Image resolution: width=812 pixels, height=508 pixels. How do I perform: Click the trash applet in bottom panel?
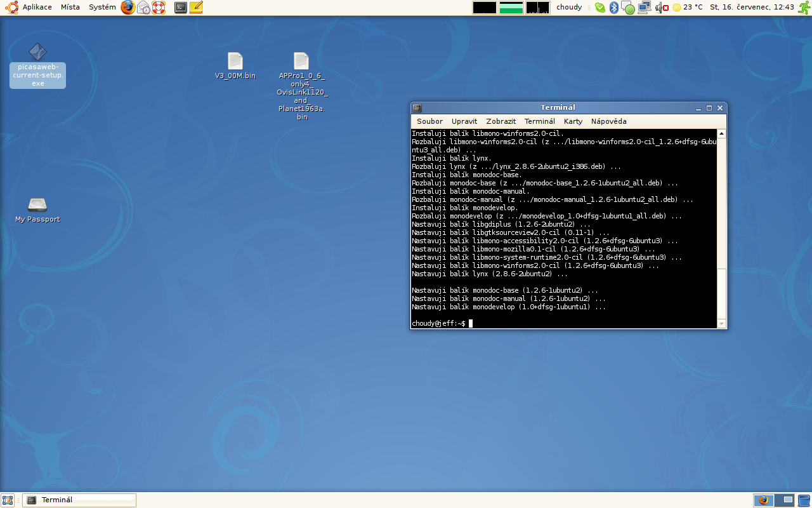click(804, 500)
